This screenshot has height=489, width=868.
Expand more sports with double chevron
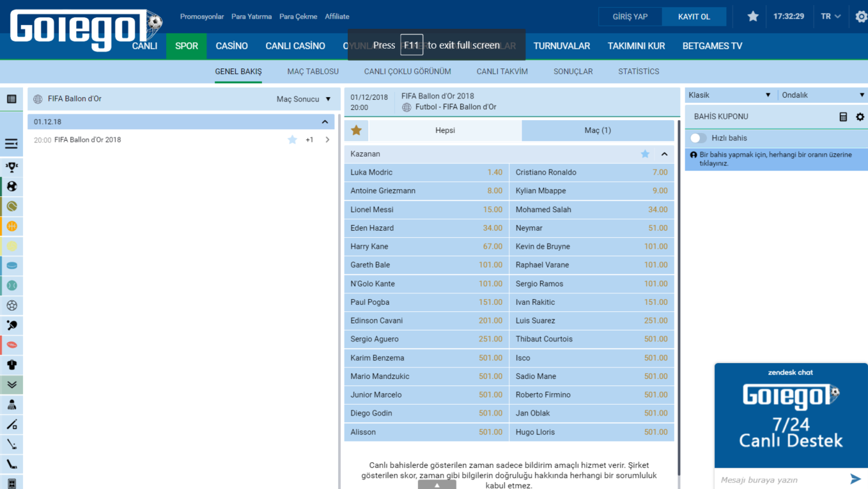(x=12, y=385)
